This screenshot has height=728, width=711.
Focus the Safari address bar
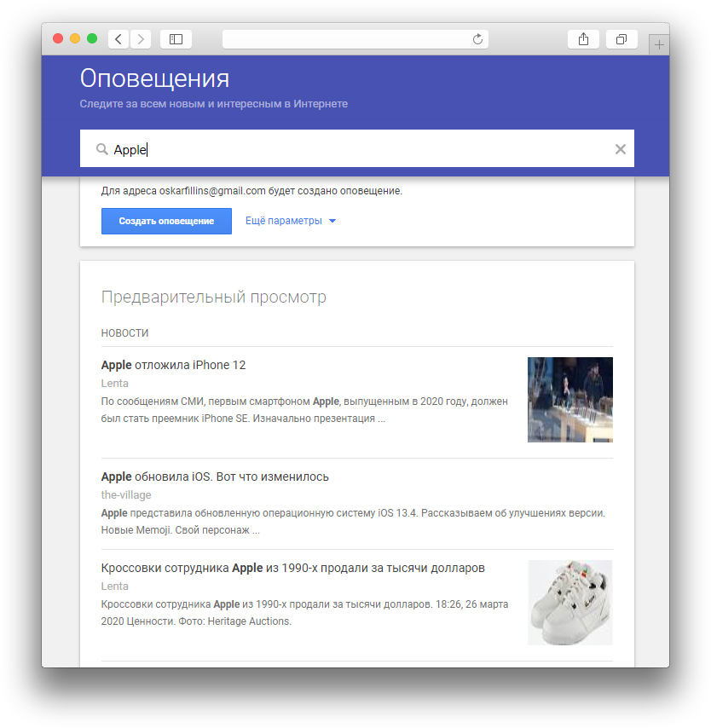click(355, 39)
